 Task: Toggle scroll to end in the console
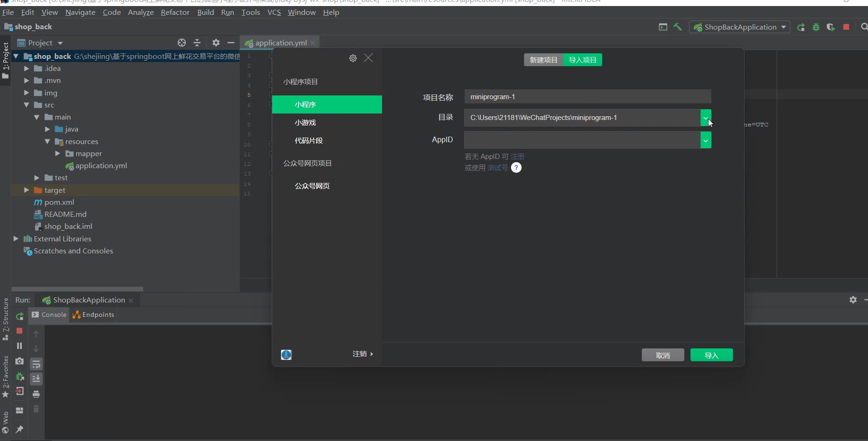[x=36, y=379]
